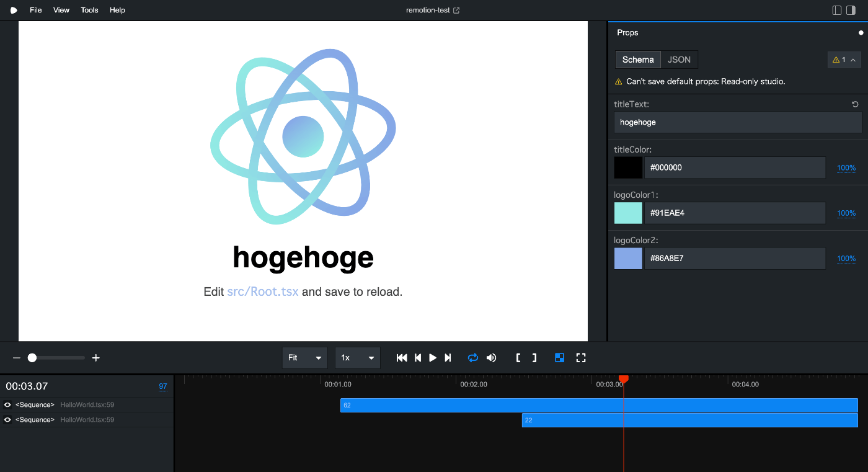Toggle the right sidebar panel icon
Screen dimensions: 868x472
click(x=851, y=10)
